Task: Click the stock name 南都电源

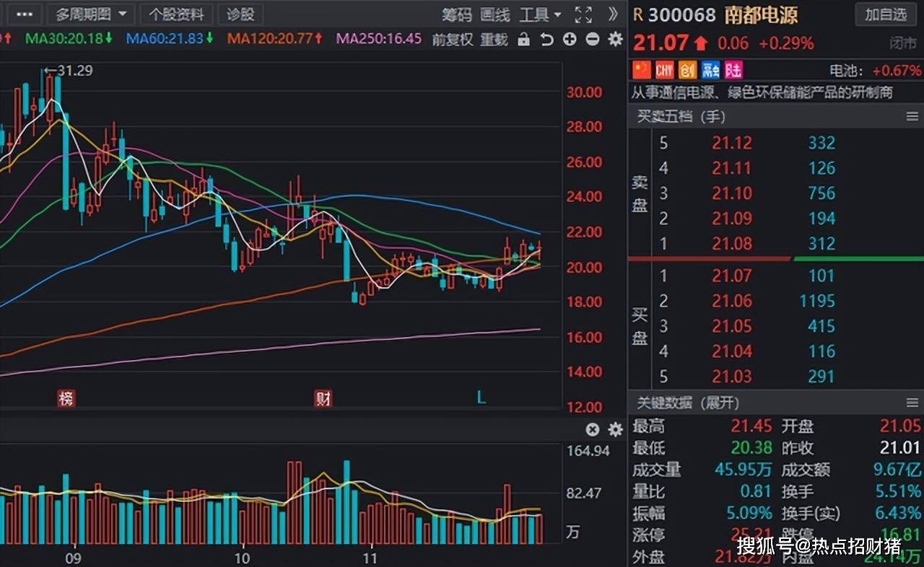Action: (x=762, y=14)
